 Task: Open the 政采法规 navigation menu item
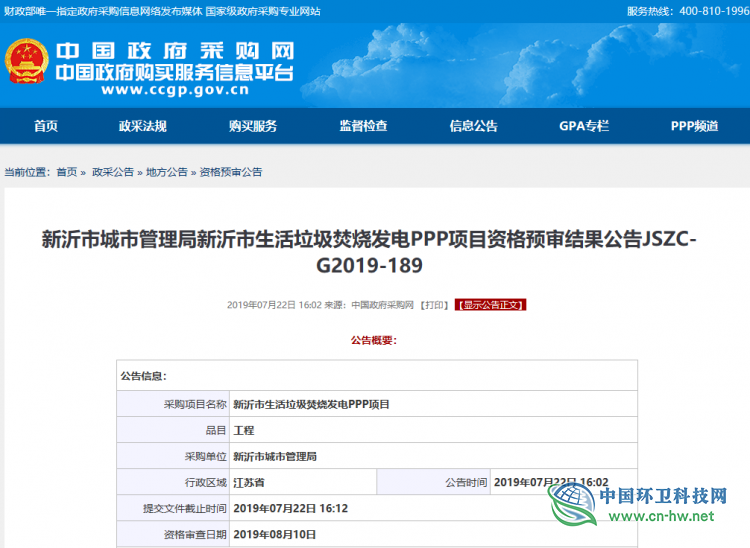[143, 126]
